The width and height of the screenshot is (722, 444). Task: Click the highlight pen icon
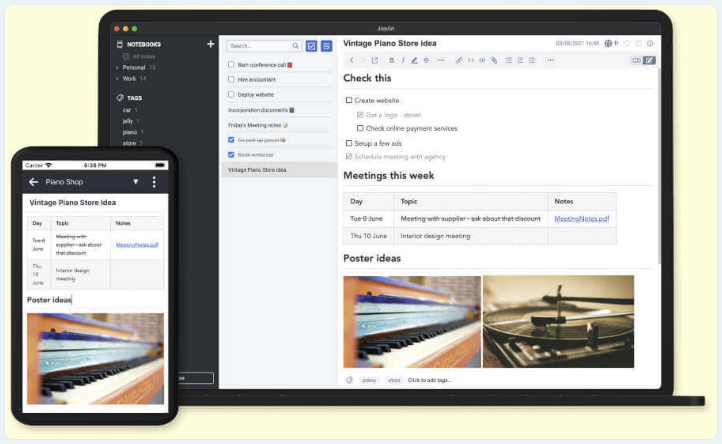click(x=414, y=60)
